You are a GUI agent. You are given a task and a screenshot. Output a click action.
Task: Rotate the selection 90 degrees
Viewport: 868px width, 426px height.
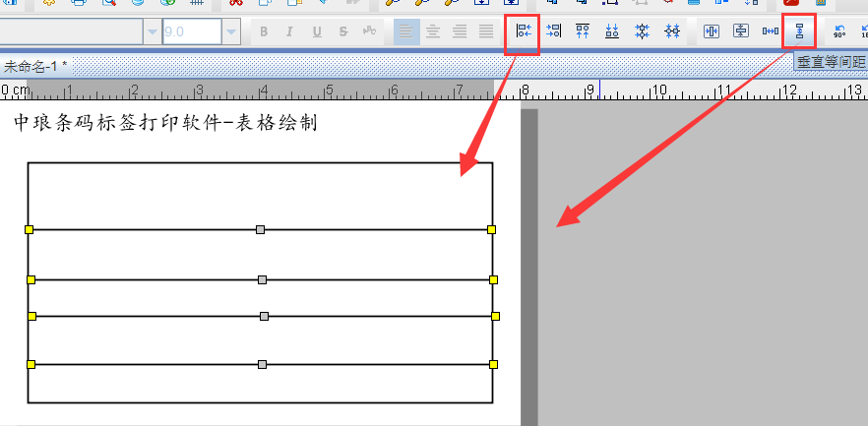(839, 31)
